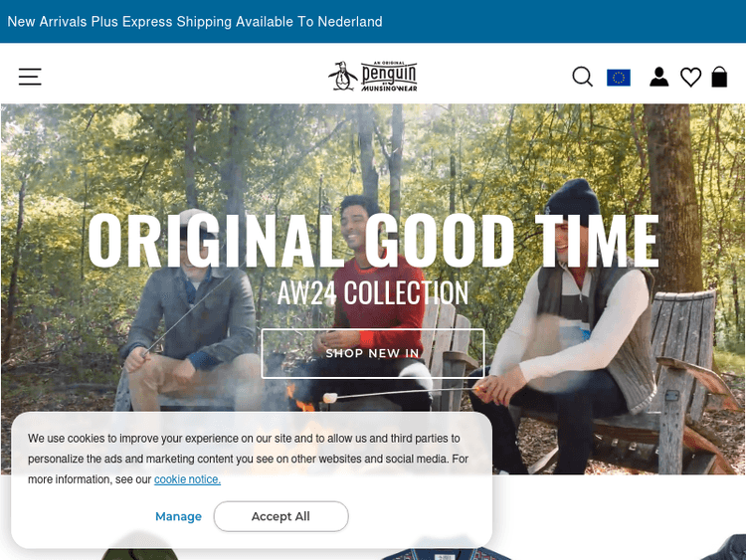
Task: Go home via Original Penguin logo
Action: pyautogui.click(x=373, y=77)
